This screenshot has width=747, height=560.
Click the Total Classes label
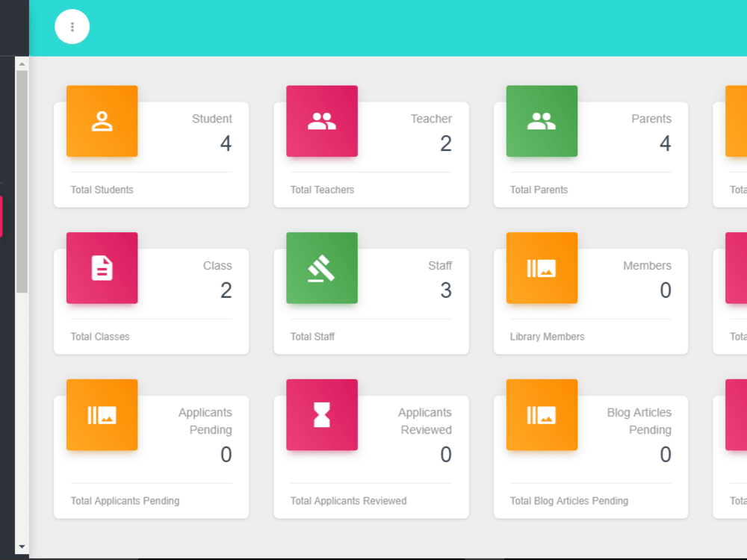coord(100,337)
